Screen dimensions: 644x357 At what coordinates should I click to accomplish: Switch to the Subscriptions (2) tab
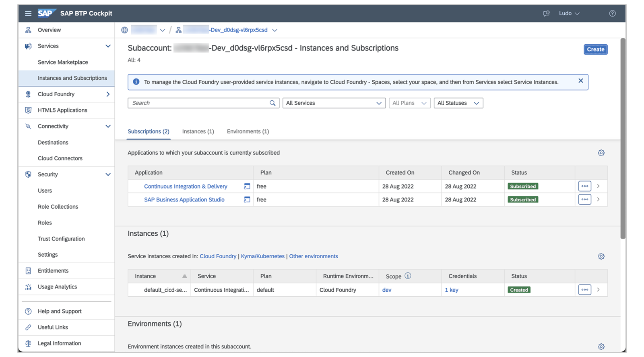(x=149, y=131)
